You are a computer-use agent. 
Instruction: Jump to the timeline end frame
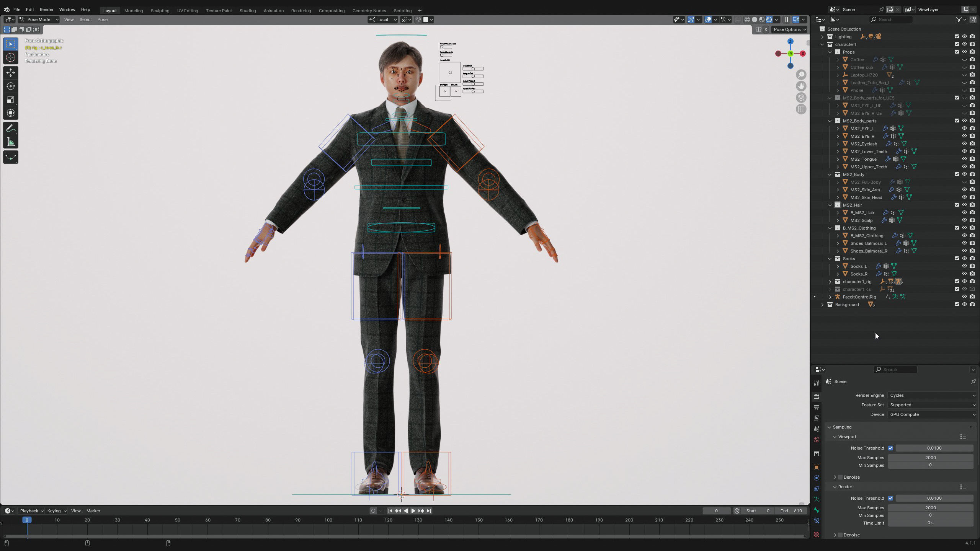click(x=429, y=511)
